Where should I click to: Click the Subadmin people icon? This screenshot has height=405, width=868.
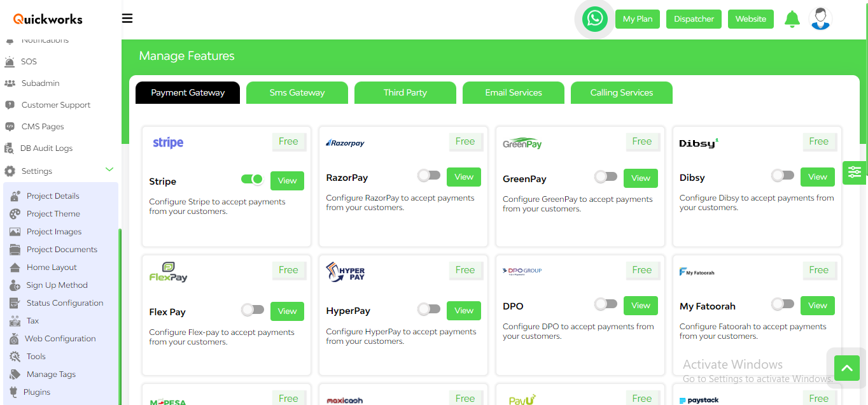point(10,83)
